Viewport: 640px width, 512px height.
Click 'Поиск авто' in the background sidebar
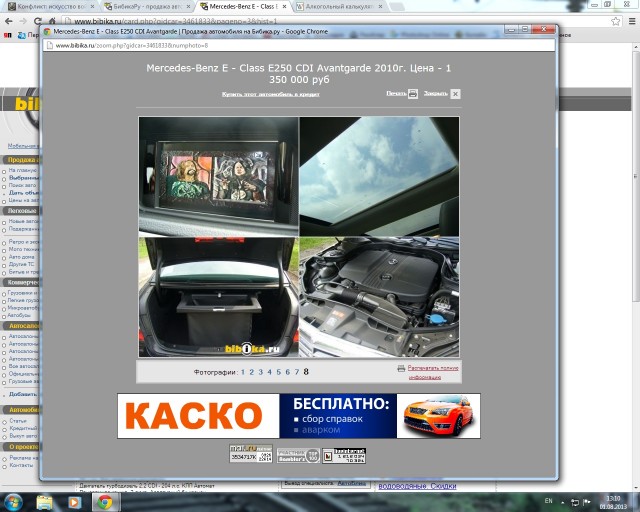click(x=22, y=185)
